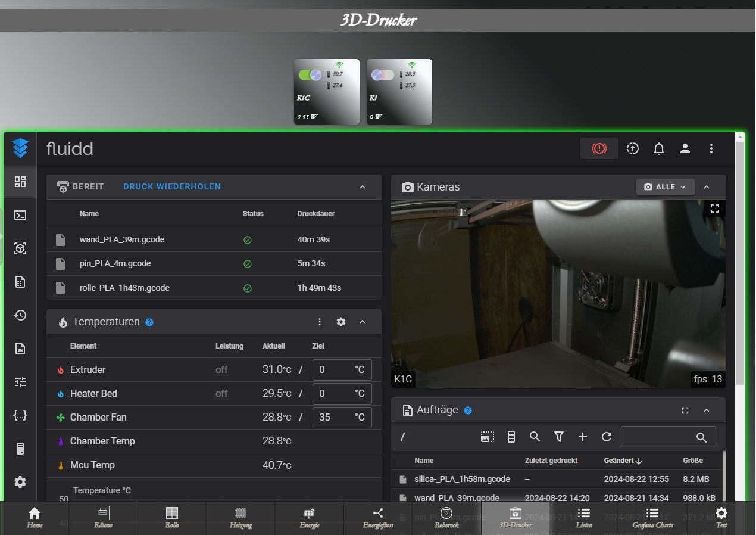Viewport: 756px width, 535px height.
Task: Click the filter icon in Aufträge panel
Action: point(558,437)
